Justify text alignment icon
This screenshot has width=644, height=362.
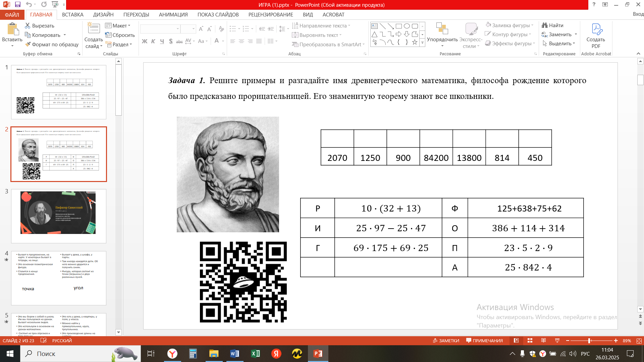[259, 41]
